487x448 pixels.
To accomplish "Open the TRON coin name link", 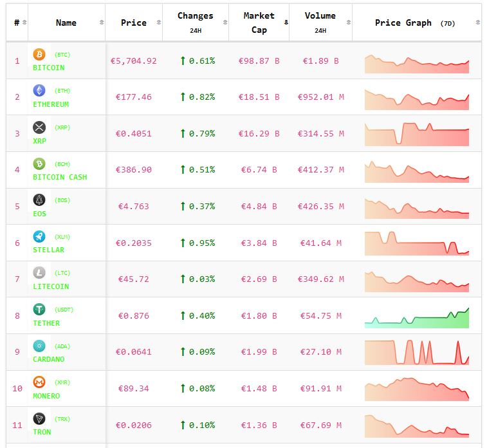I will coord(44,432).
